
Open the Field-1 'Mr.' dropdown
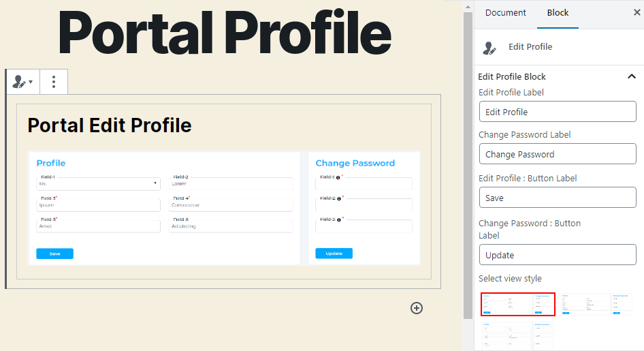[x=98, y=183]
